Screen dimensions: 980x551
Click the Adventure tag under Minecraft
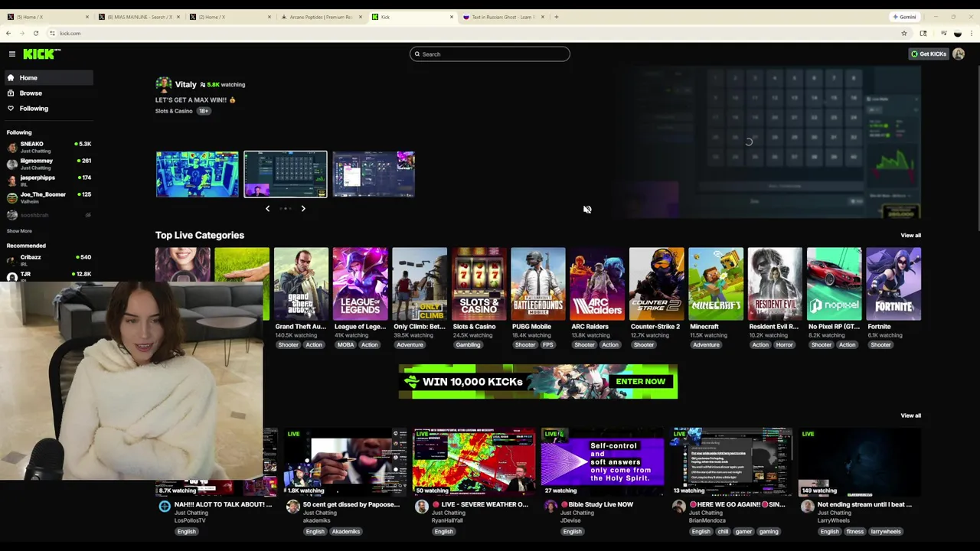pos(706,345)
